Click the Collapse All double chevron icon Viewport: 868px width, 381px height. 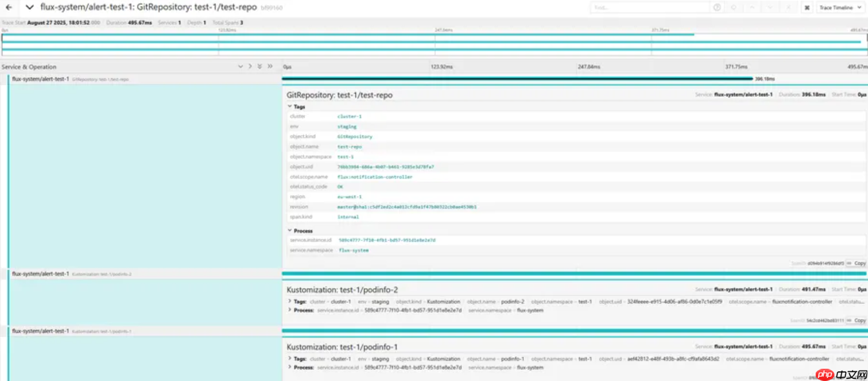coord(270,67)
